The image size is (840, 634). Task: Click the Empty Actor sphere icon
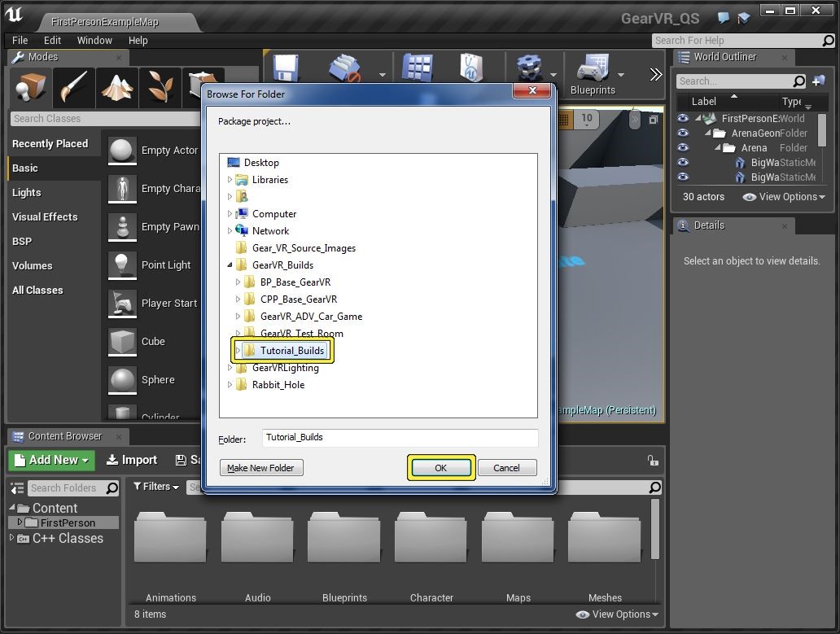122,151
